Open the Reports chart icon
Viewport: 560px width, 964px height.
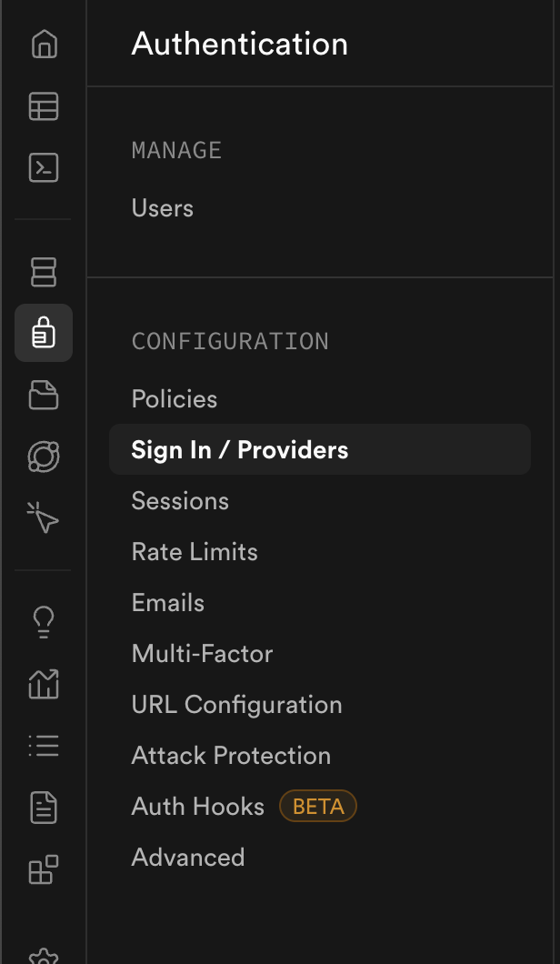point(44,684)
